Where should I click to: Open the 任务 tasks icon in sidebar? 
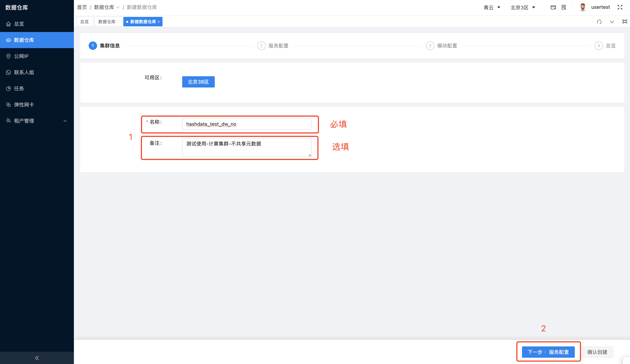[x=8, y=88]
